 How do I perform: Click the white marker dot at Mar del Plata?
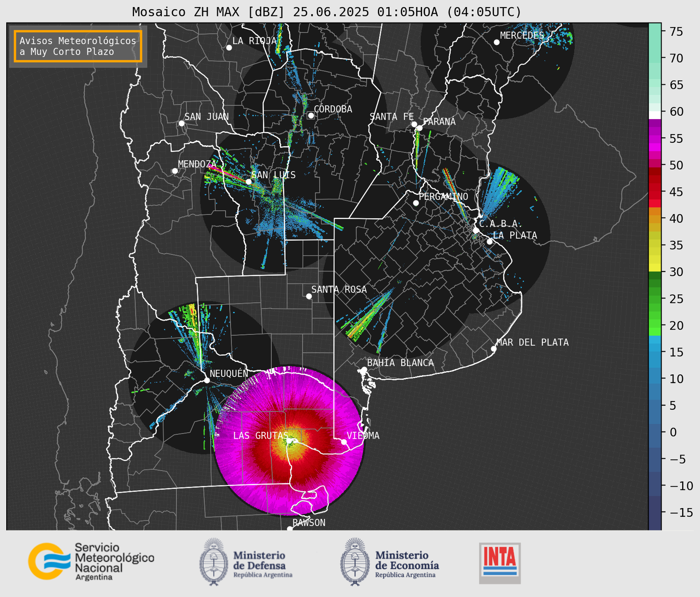[493, 349]
